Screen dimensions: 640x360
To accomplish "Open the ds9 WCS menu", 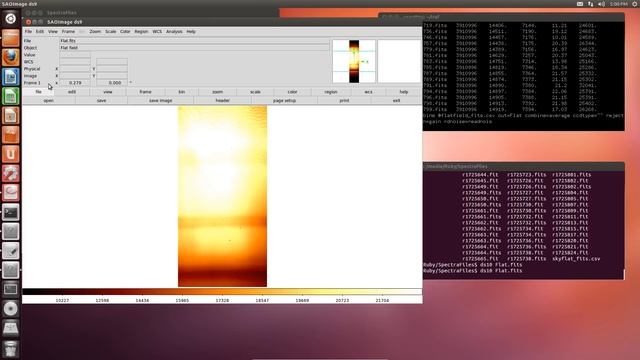I will point(157,31).
